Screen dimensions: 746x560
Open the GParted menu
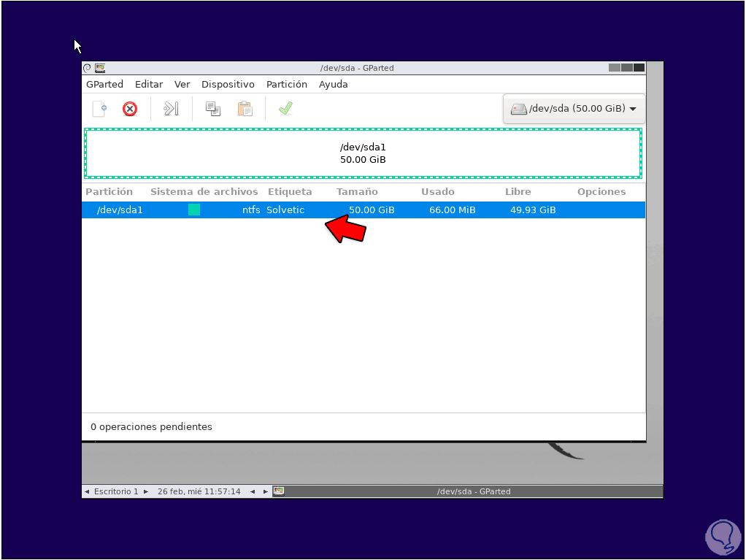pos(104,84)
